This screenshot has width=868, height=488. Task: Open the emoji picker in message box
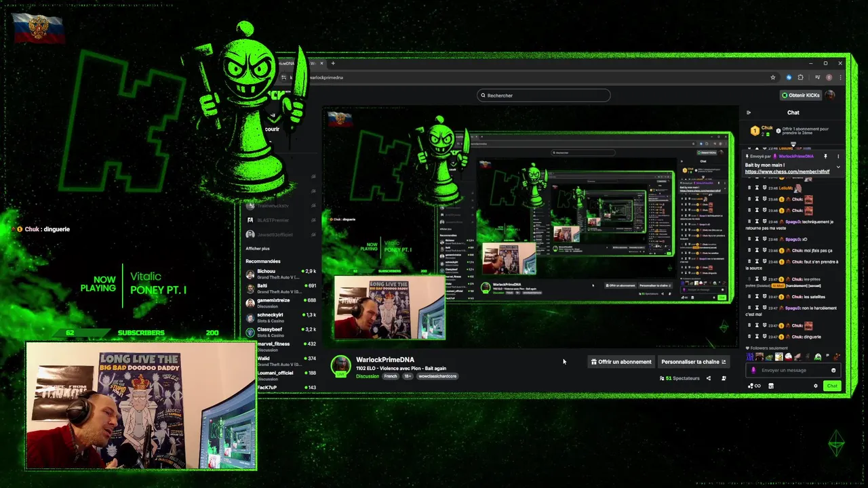pos(833,370)
